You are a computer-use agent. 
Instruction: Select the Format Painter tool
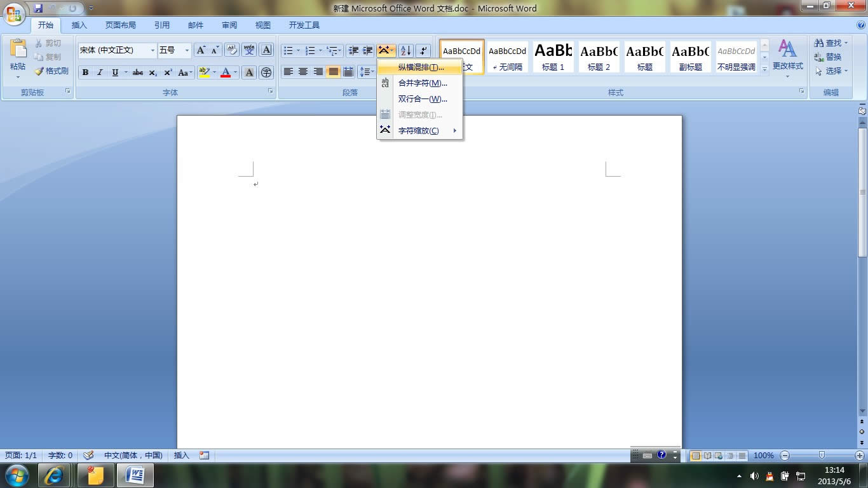pyautogui.click(x=53, y=71)
